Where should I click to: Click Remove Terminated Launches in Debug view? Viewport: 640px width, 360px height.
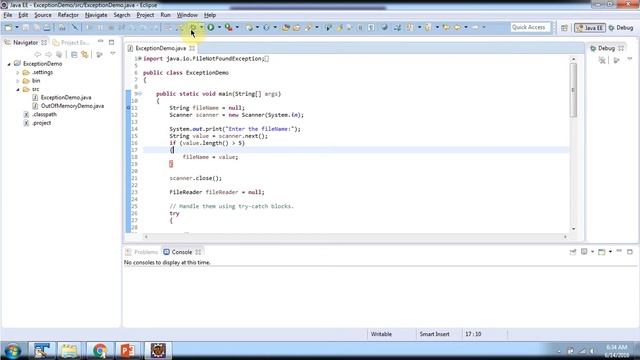pyautogui.click(x=602, y=60)
